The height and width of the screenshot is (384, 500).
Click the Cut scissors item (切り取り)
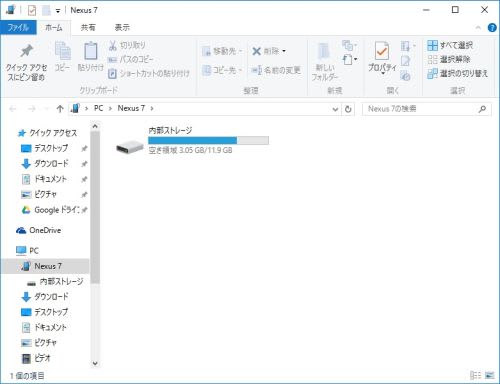point(127,45)
